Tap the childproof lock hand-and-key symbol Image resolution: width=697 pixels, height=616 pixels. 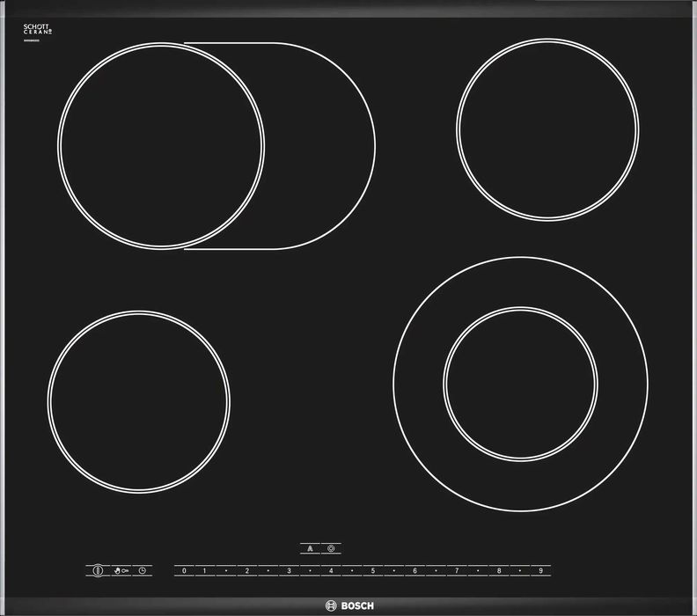(121, 570)
